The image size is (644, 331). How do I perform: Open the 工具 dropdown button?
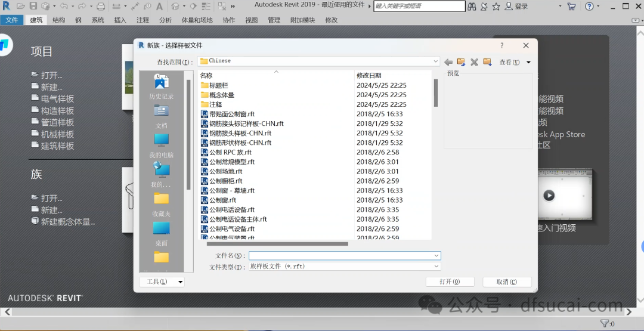162,281
